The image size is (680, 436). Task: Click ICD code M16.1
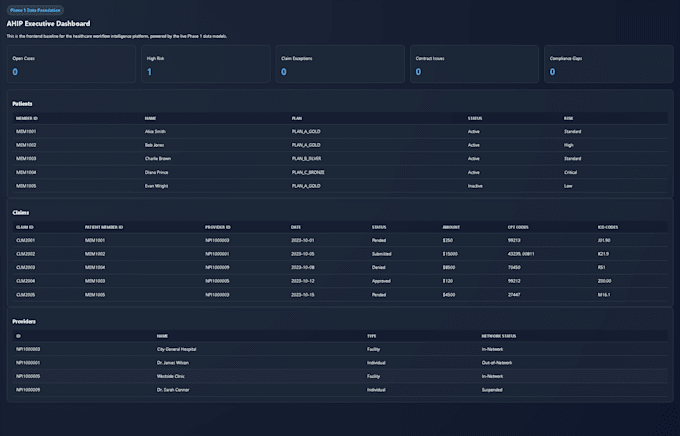[x=604, y=295]
